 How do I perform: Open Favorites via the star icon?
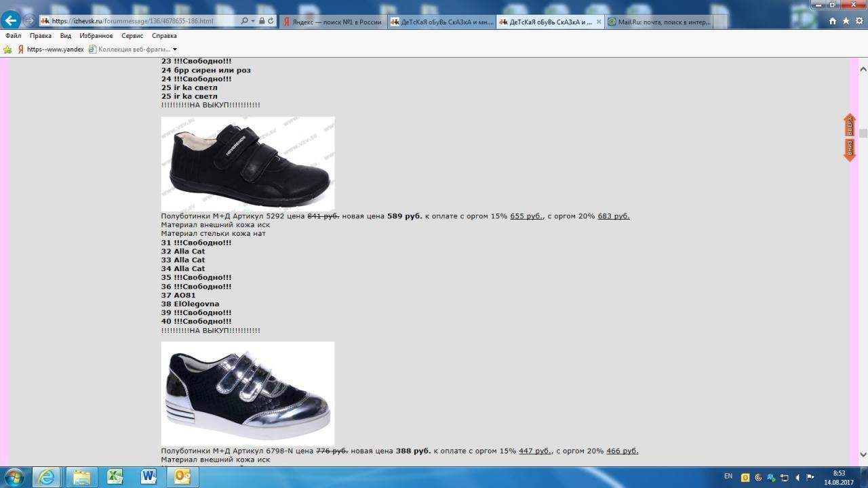[846, 21]
